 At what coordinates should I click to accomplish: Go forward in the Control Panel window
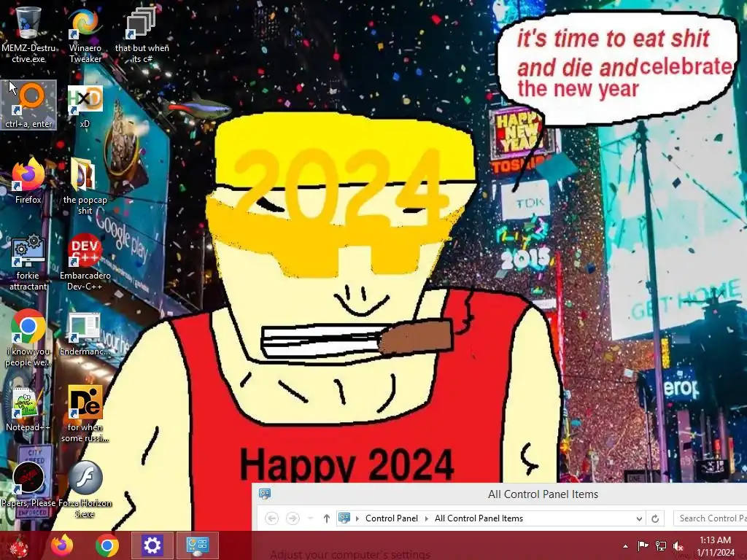point(293,518)
